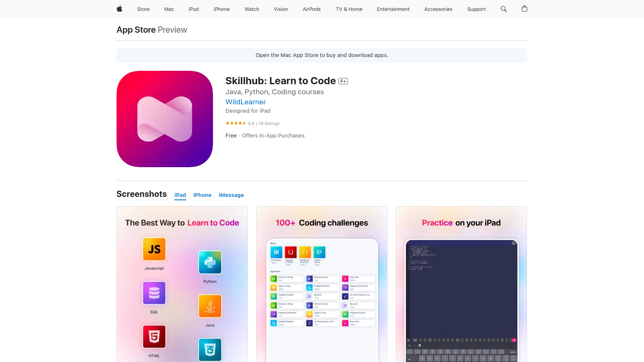
Task: Click AirPods in the navigation bar
Action: point(312,9)
